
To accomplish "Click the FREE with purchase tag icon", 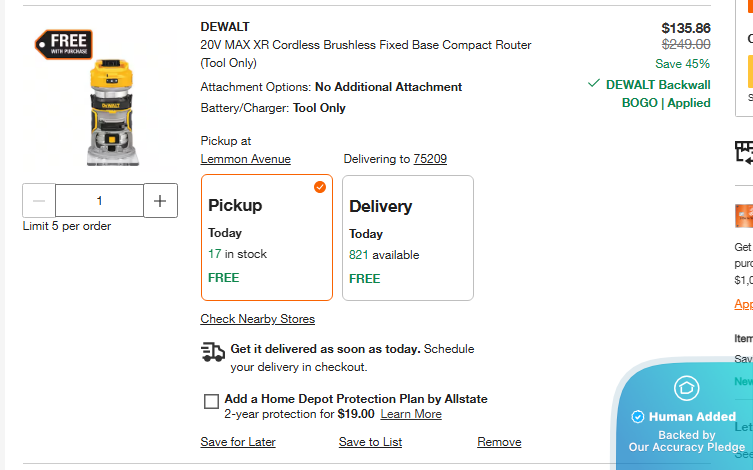I will tap(64, 44).
